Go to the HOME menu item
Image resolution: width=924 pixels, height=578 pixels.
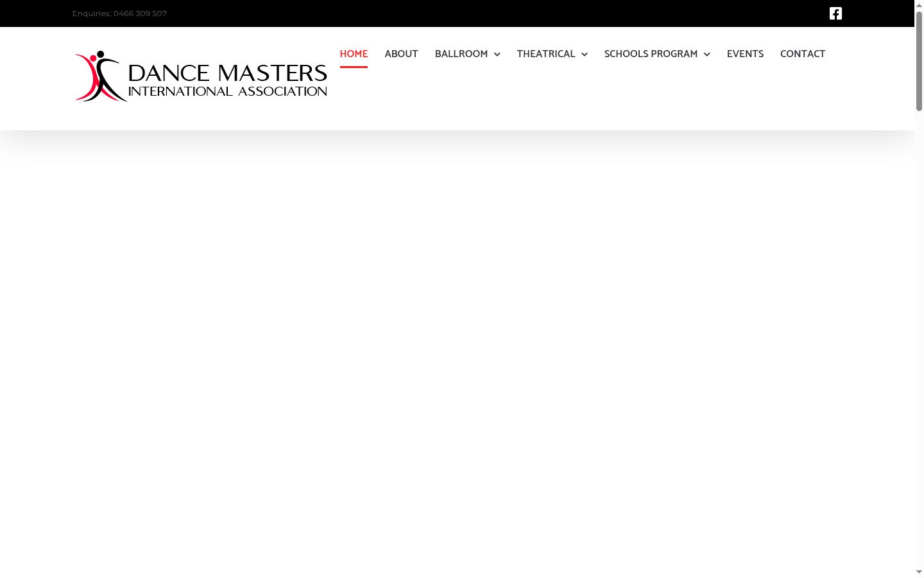click(x=354, y=54)
